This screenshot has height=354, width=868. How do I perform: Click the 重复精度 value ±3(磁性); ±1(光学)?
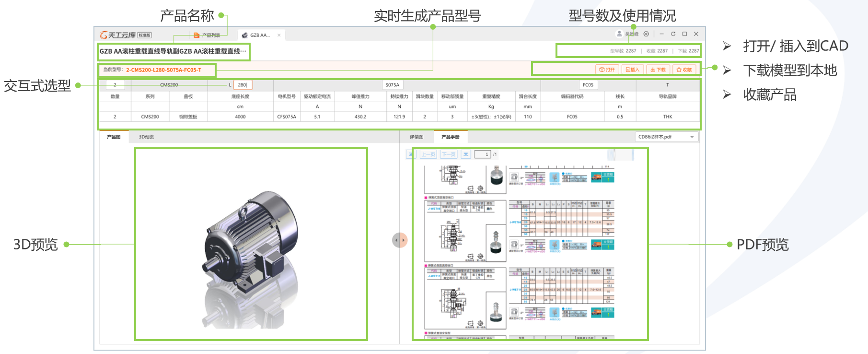coord(491,117)
